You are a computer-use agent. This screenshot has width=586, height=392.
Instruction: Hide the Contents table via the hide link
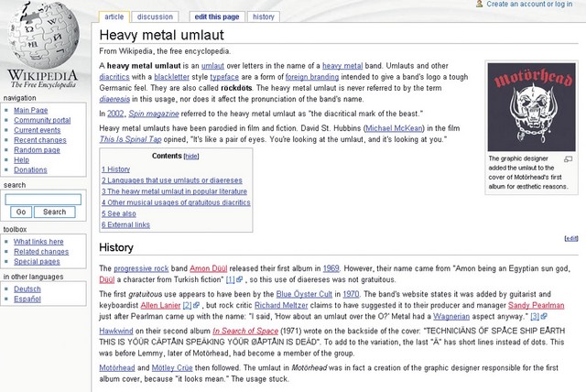pos(191,157)
